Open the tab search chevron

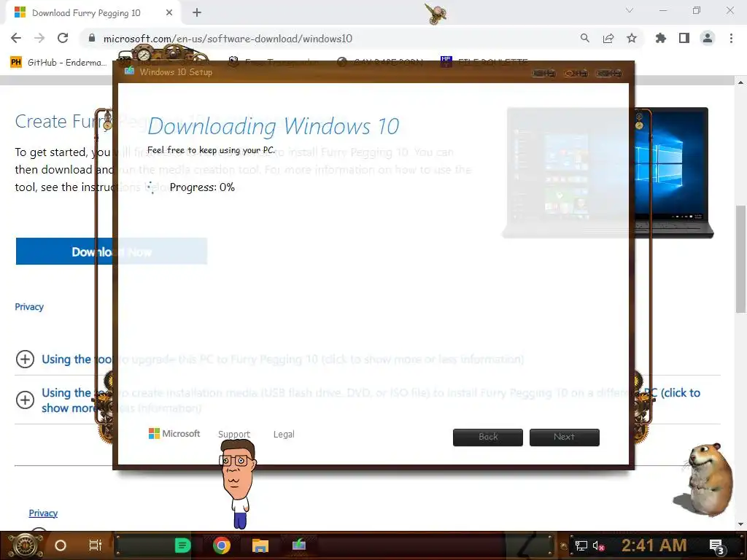click(x=630, y=10)
